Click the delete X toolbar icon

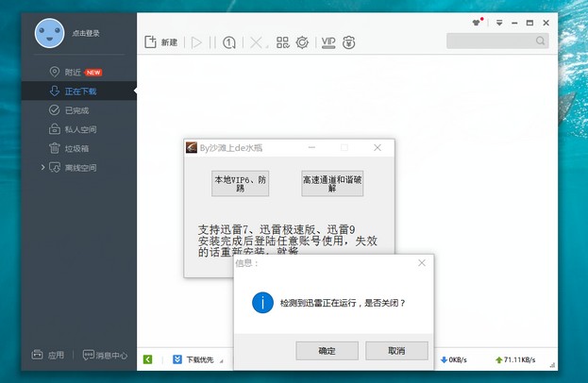click(x=256, y=42)
